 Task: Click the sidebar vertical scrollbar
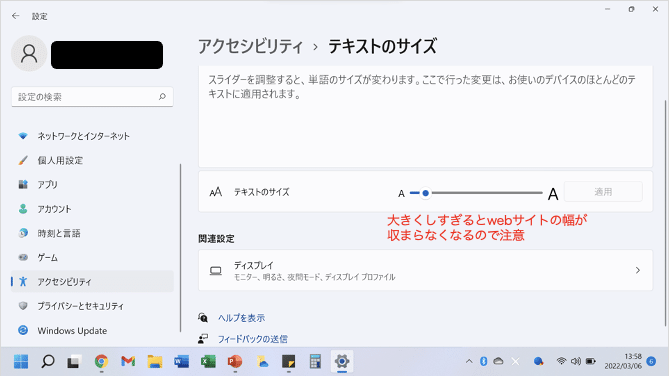click(x=180, y=248)
